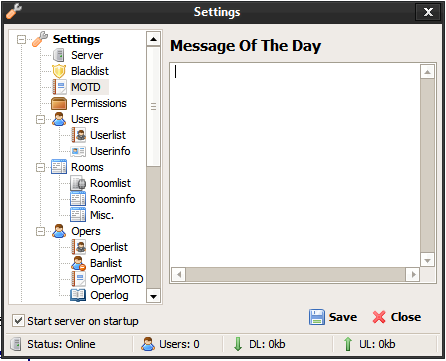Select the Opers tree entry
Viewport: 446px width, 361px height.
(x=86, y=231)
